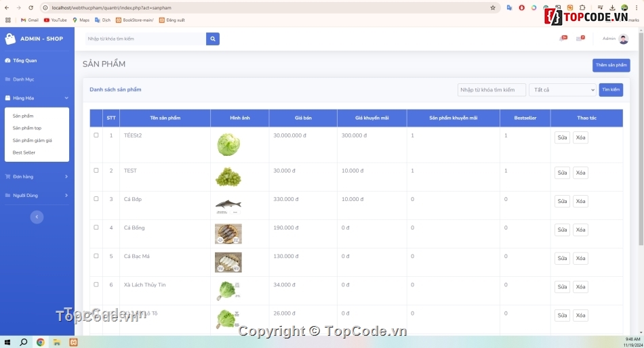
Task: Tick checkbox for Xà Lách Thủy Tin row
Action: click(96, 284)
